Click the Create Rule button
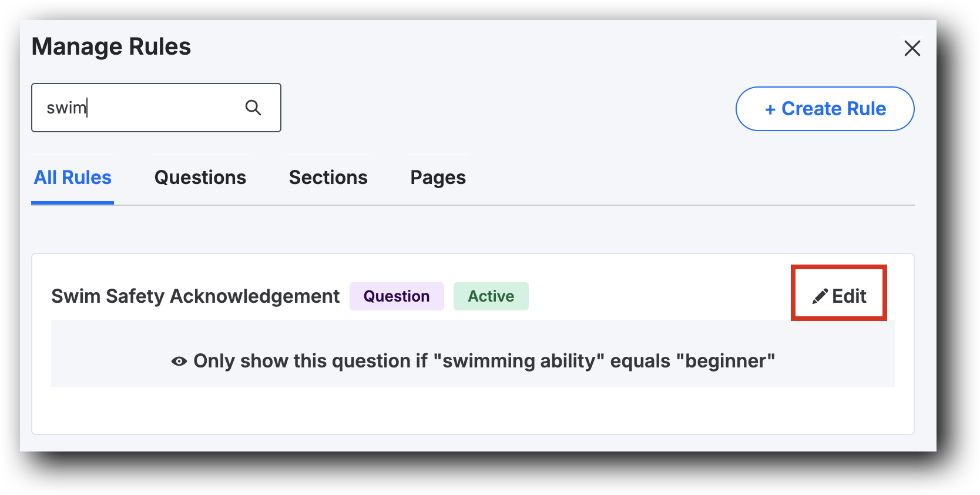The width and height of the screenshot is (980, 495). 825,108
